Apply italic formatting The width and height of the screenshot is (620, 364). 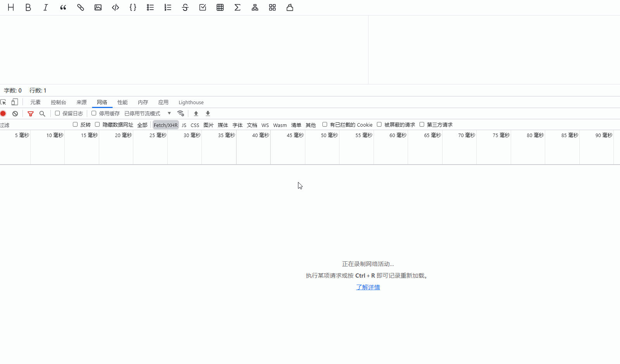pyautogui.click(x=45, y=7)
